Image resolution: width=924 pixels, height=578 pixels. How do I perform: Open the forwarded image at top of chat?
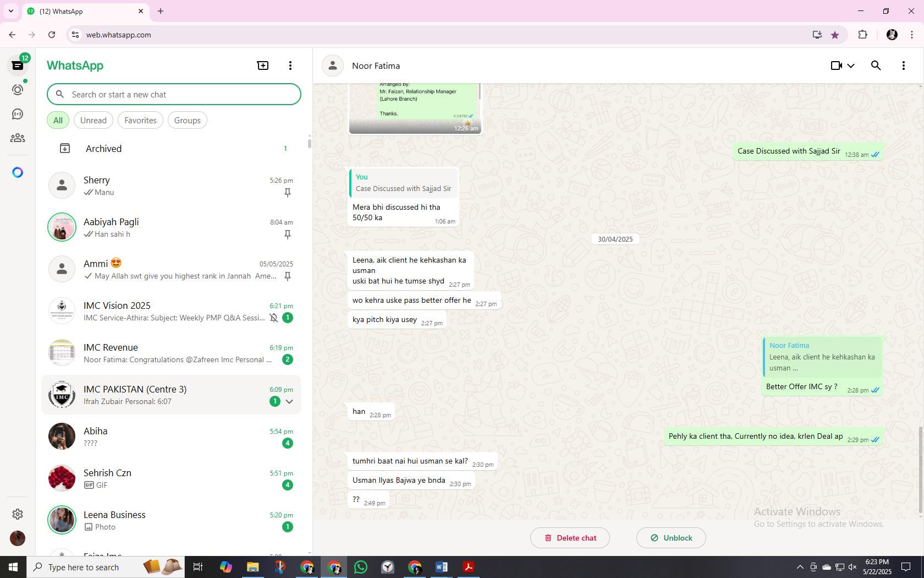(415, 108)
